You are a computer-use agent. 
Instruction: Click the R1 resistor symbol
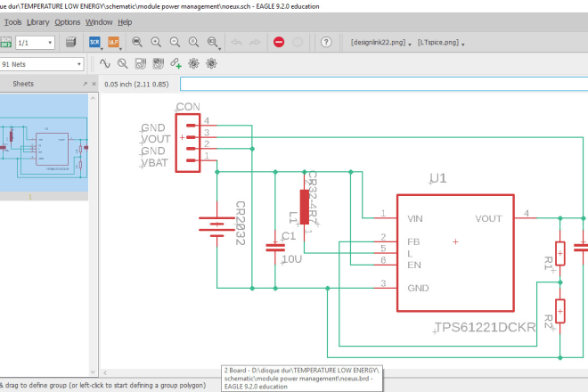(x=559, y=254)
